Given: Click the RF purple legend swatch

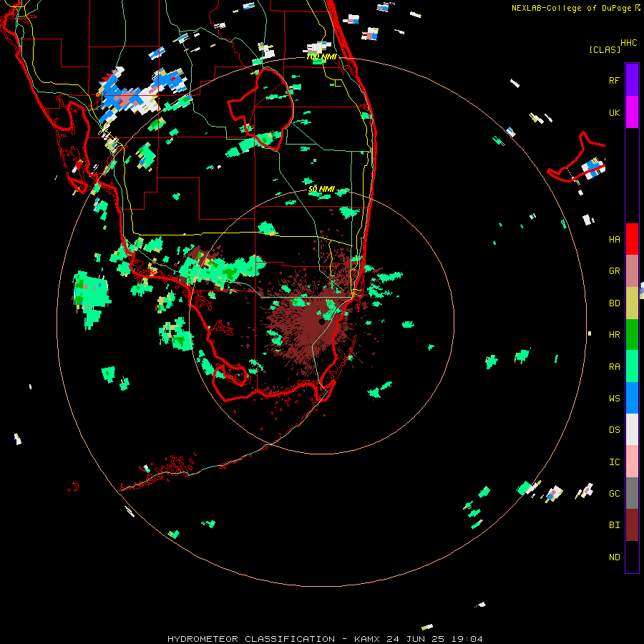Looking at the screenshot, I should 632,80.
